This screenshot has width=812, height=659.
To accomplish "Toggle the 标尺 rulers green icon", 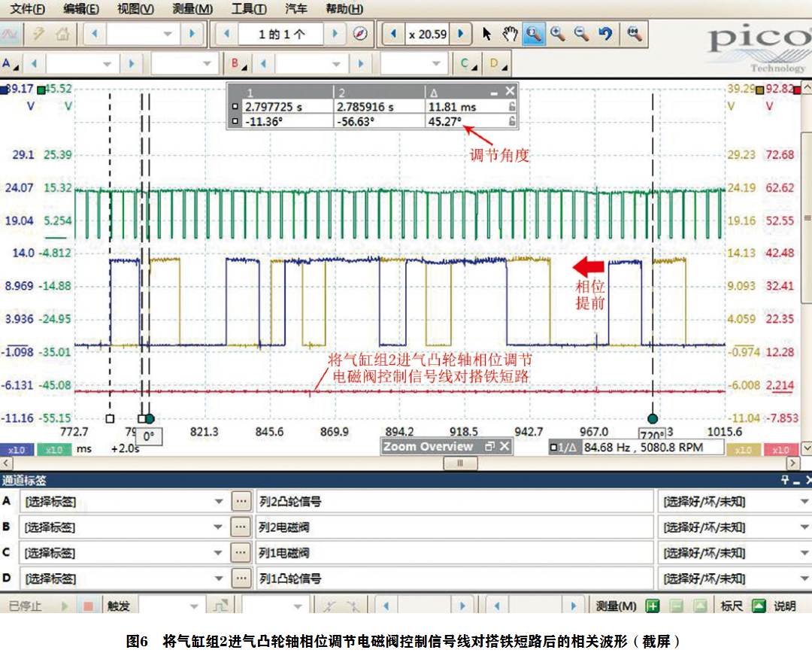I will coord(759,606).
